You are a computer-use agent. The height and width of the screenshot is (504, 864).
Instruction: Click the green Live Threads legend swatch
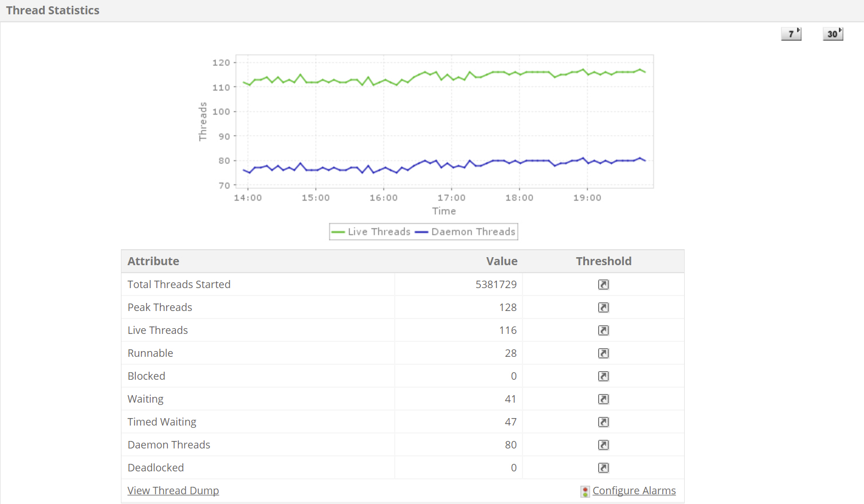[338, 232]
